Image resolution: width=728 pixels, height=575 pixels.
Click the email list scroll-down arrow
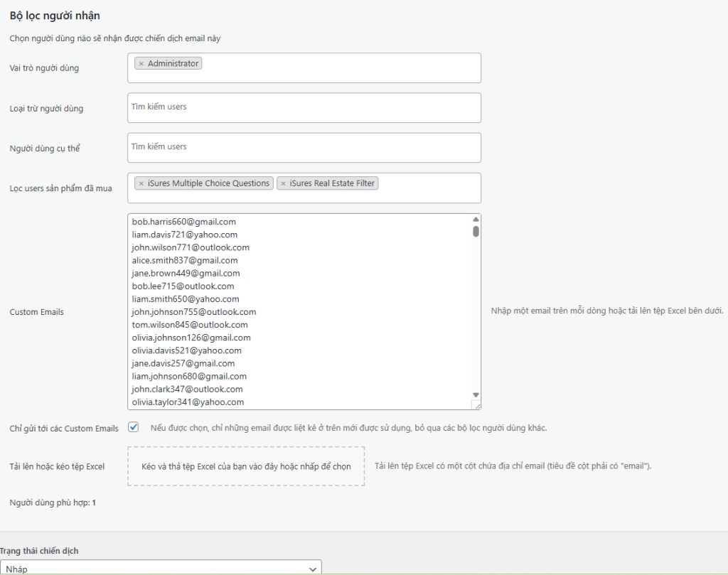point(476,394)
